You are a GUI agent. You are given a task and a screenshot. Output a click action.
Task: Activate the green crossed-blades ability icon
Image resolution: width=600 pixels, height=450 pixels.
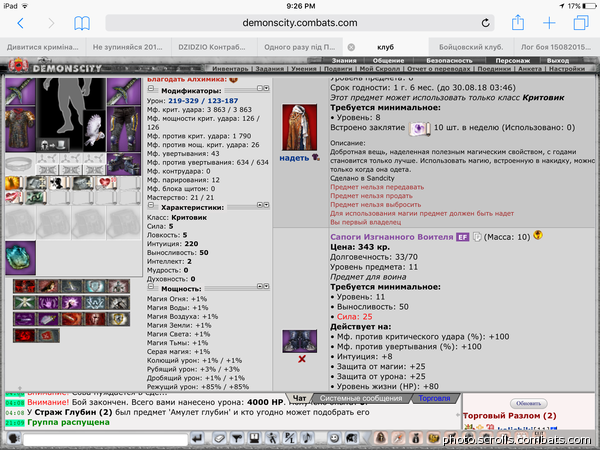click(24, 303)
